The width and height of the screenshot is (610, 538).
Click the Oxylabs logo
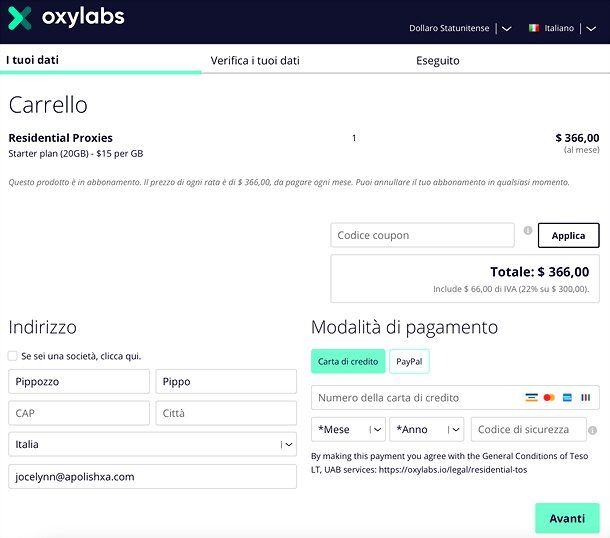pos(66,18)
